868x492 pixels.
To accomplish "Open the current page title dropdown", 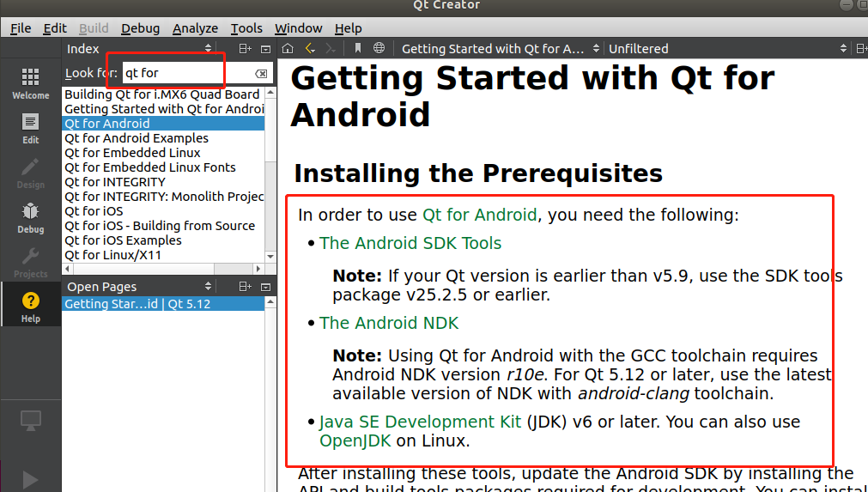I will (501, 49).
